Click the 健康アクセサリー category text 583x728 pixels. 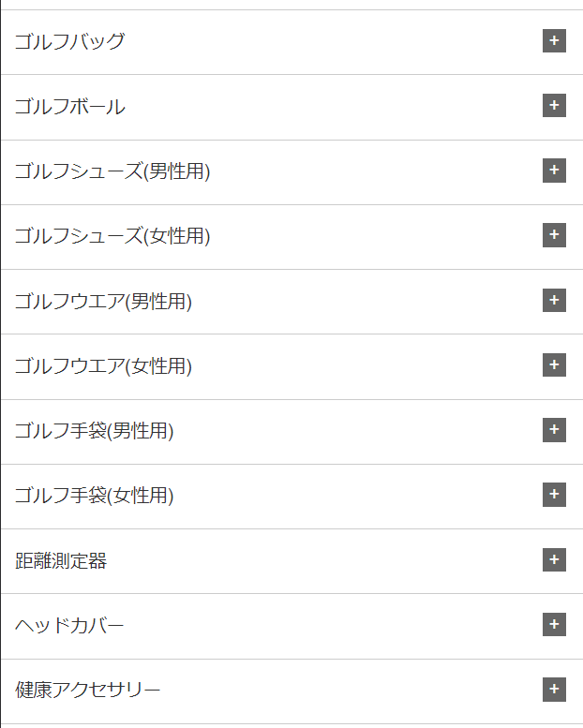point(87,690)
